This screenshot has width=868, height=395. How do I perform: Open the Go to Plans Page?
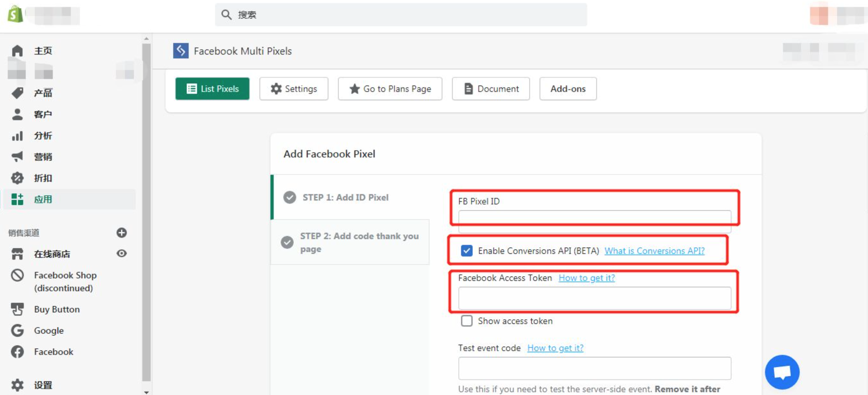point(390,88)
